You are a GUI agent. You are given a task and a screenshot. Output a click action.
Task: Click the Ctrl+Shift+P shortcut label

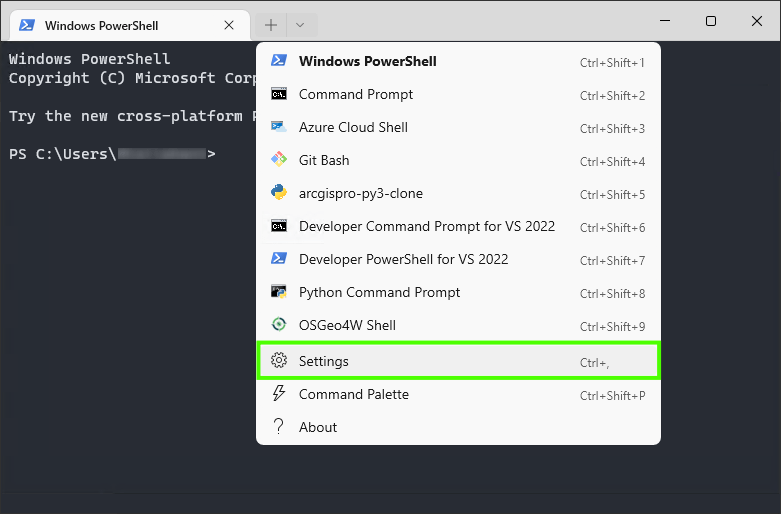click(612, 395)
